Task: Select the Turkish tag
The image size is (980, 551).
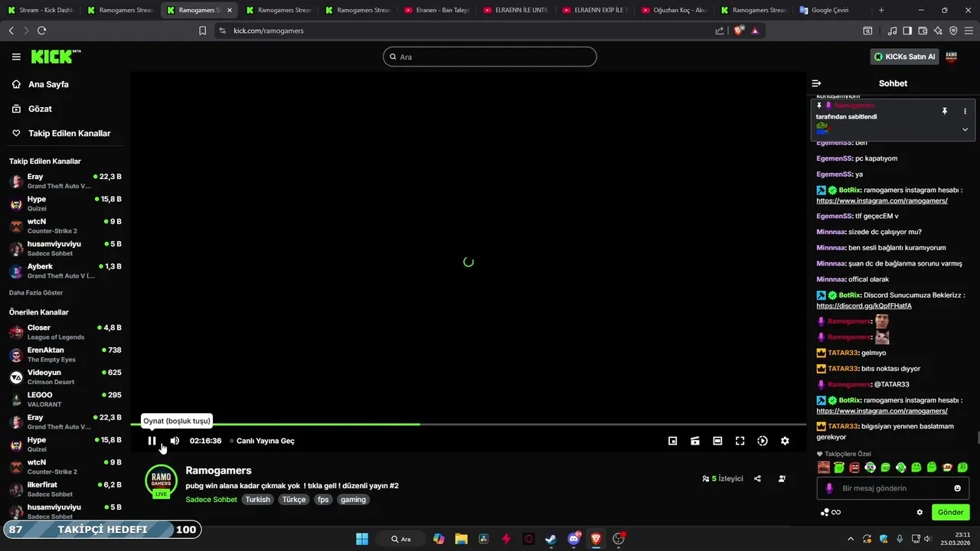Action: [x=258, y=500]
